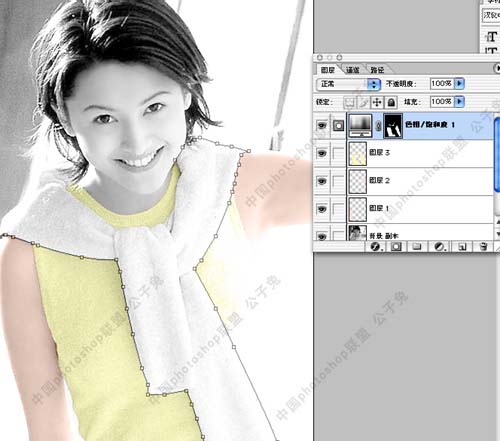Viewport: 500px width, 441px height.
Task: Enable the lock position icon
Action: click(377, 102)
